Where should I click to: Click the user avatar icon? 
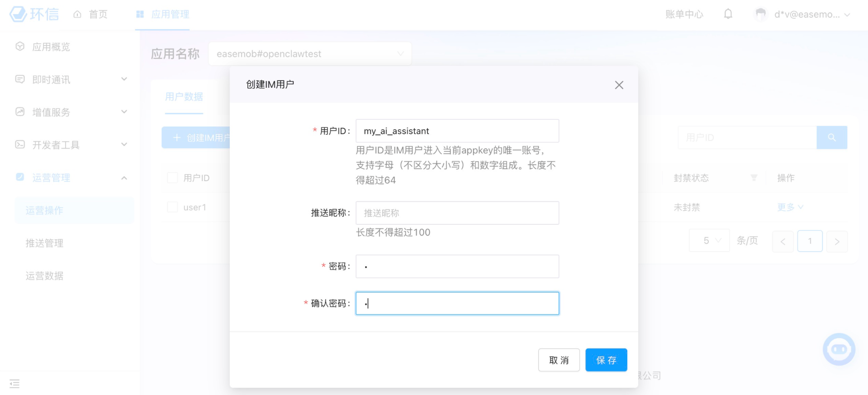[x=760, y=14]
